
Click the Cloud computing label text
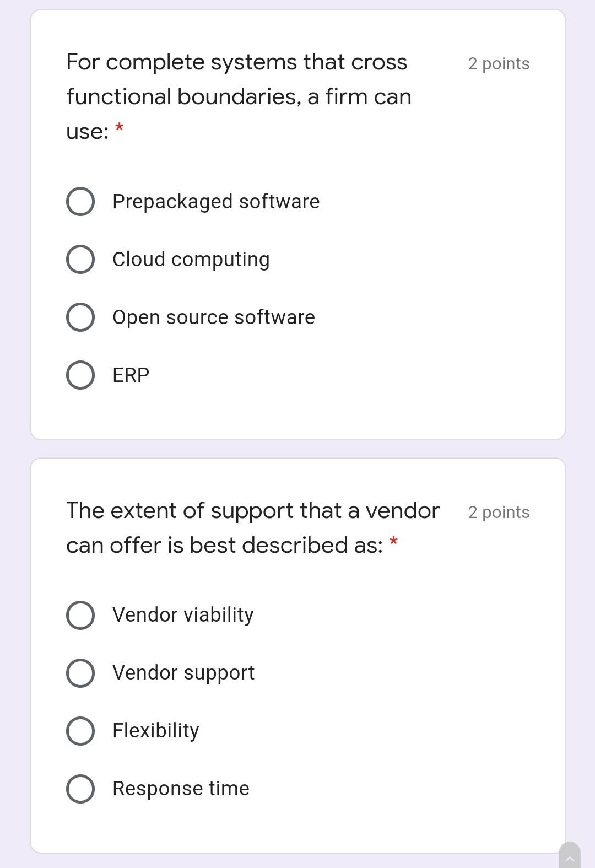191,259
